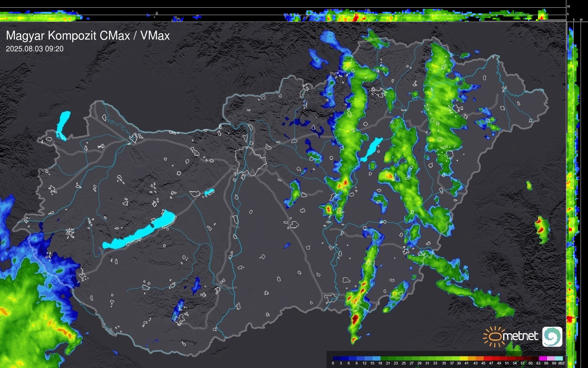The image size is (588, 368).
Task: Click the dark blue 0 dBZ legend swatch
Action: [337, 358]
